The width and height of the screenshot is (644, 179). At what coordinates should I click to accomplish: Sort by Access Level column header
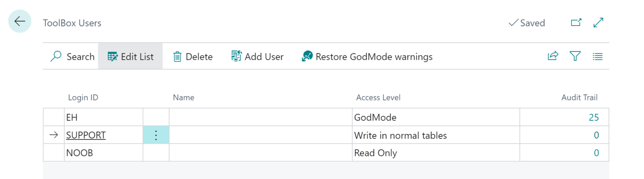click(378, 97)
